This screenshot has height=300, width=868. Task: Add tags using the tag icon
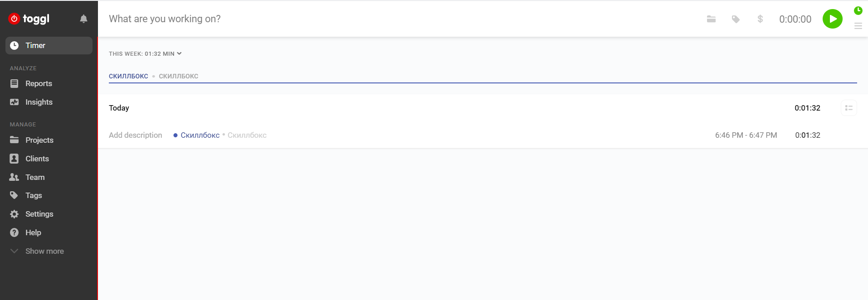point(736,19)
